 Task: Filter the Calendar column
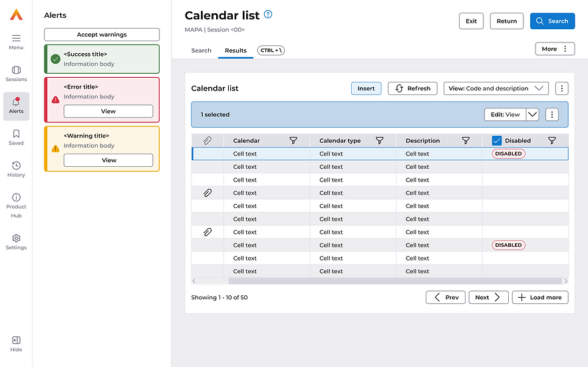click(x=293, y=140)
